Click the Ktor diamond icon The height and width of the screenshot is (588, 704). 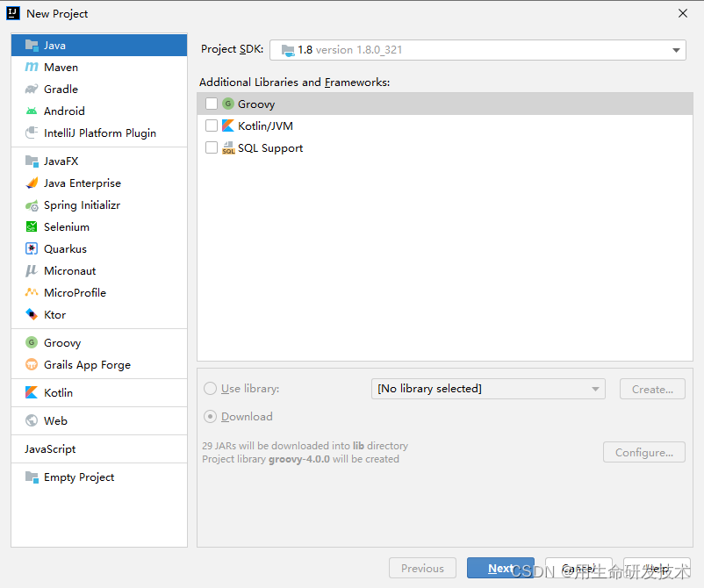tap(32, 315)
